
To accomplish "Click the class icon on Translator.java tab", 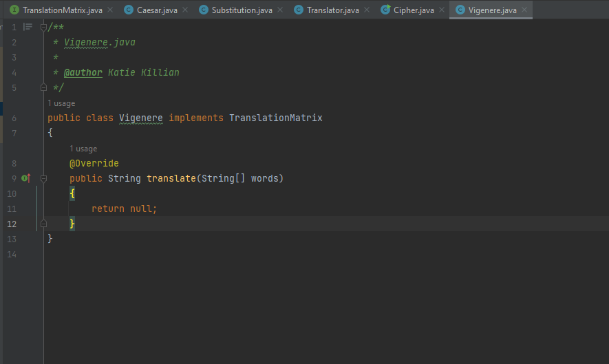I will pos(298,10).
